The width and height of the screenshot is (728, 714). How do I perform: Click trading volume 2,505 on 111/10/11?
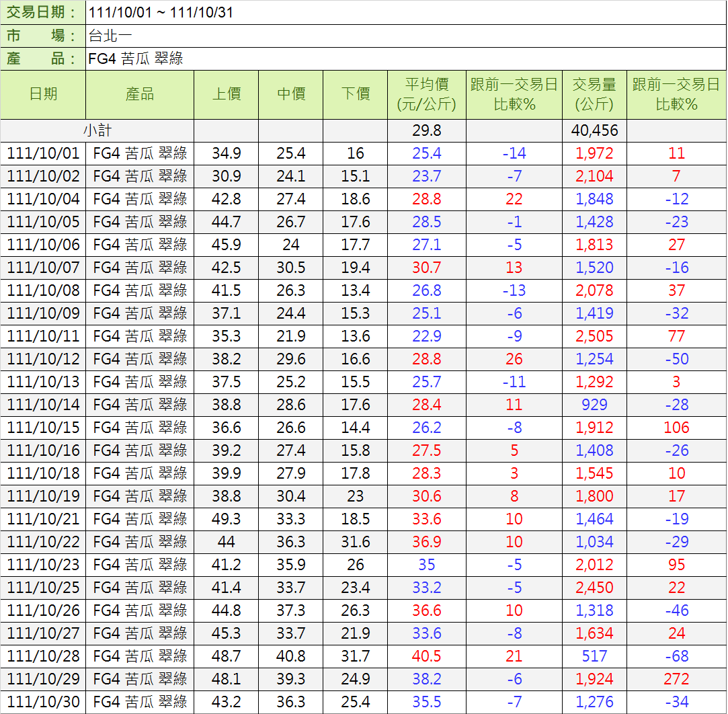(594, 336)
